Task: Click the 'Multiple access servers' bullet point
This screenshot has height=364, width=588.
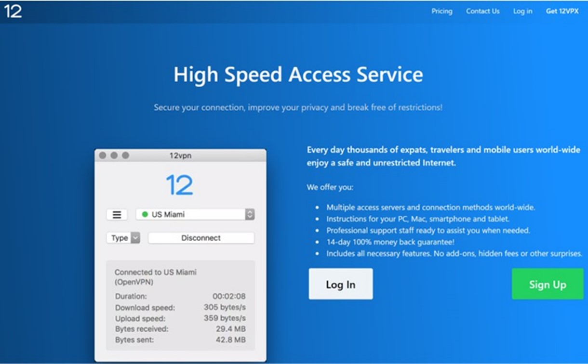Action: click(431, 208)
